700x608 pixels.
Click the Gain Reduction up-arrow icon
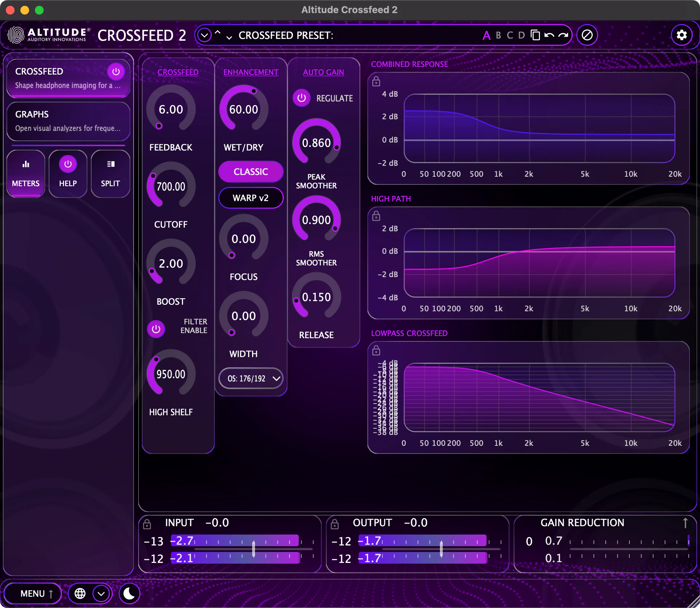click(685, 523)
